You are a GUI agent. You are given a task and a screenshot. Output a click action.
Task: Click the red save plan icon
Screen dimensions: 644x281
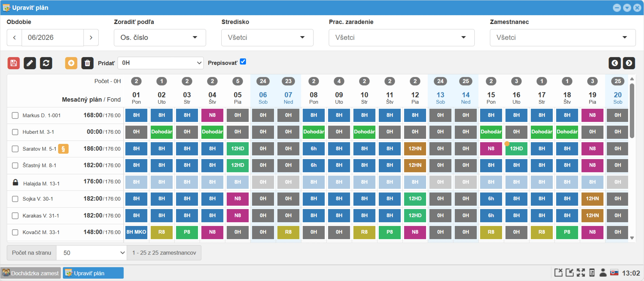tap(14, 63)
